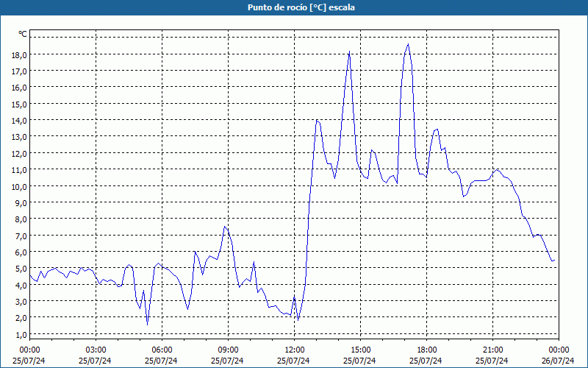Click the dew point peak just after 17:00
The width and height of the screenshot is (588, 368).
click(408, 44)
